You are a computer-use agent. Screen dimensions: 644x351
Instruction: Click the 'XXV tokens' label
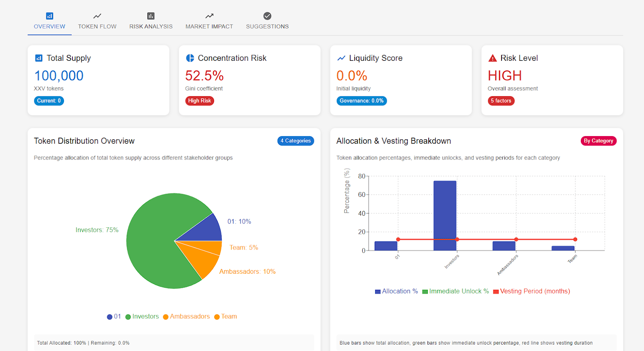click(x=49, y=89)
